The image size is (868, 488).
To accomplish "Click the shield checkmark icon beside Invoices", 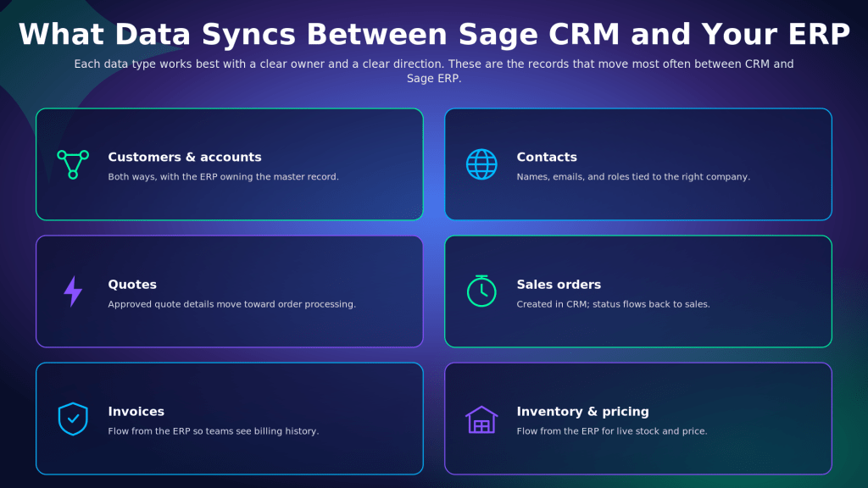I will 73,419.
